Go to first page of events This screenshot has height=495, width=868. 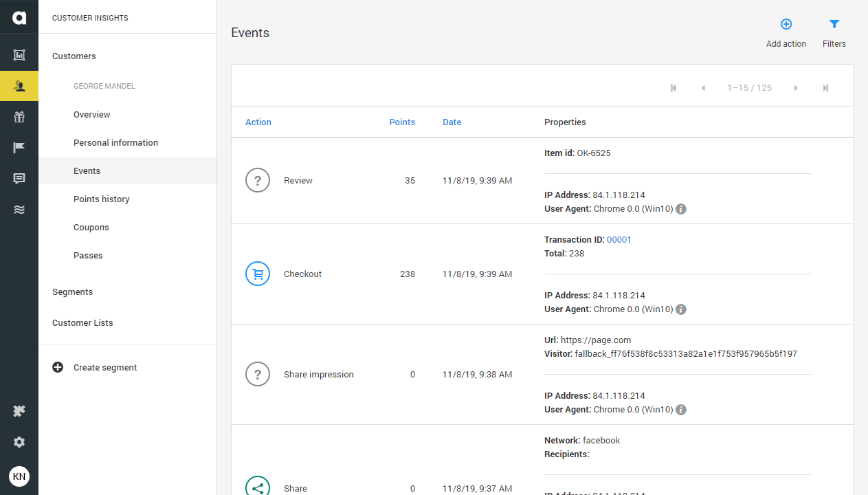674,88
